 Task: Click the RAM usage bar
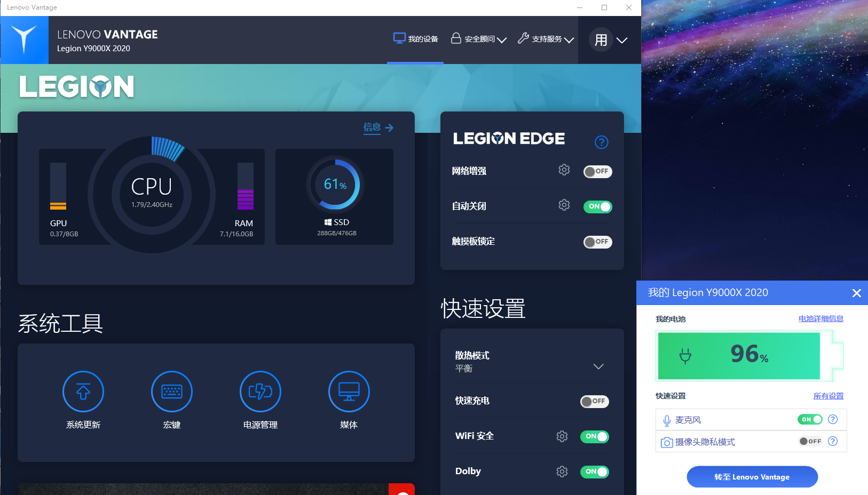pyautogui.click(x=246, y=186)
